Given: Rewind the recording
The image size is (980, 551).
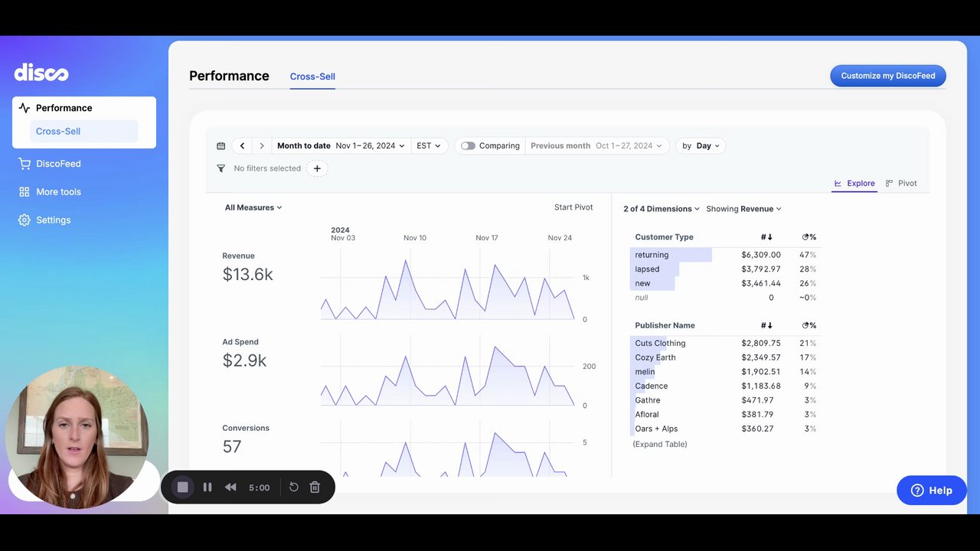Looking at the screenshot, I should point(230,487).
